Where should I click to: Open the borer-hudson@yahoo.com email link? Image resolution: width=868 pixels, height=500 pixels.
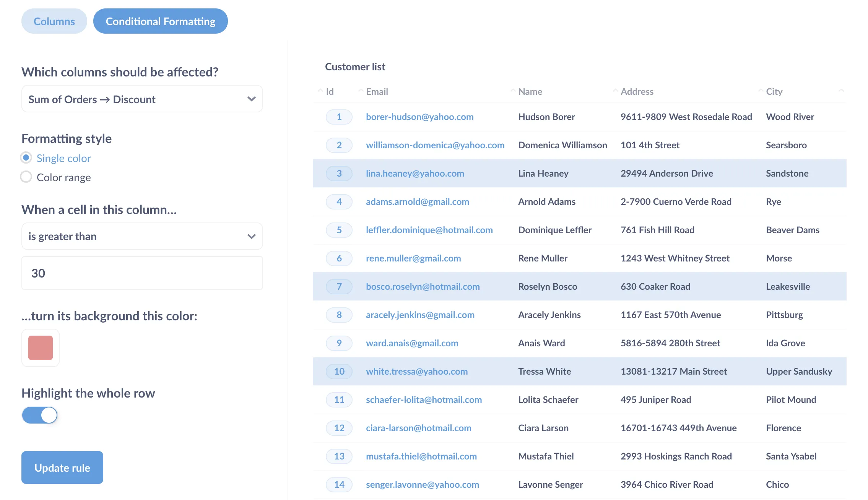tap(419, 117)
